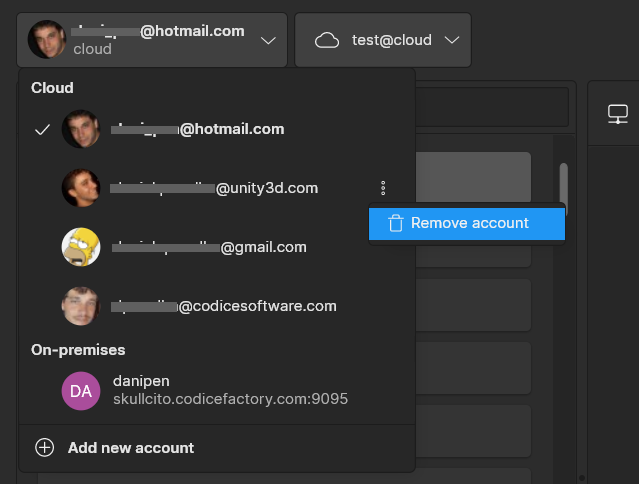Click the avatar of the codicesoftware.com account
This screenshot has height=484, width=639.
(x=81, y=306)
